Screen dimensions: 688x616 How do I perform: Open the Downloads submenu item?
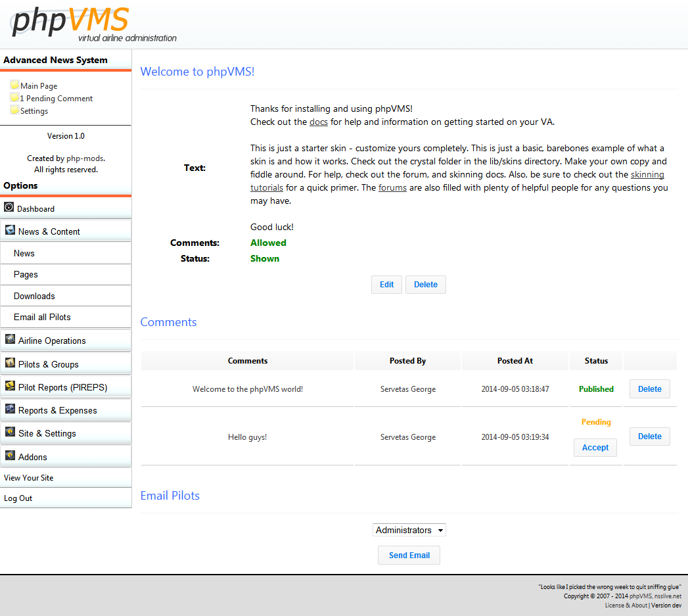click(x=66, y=296)
